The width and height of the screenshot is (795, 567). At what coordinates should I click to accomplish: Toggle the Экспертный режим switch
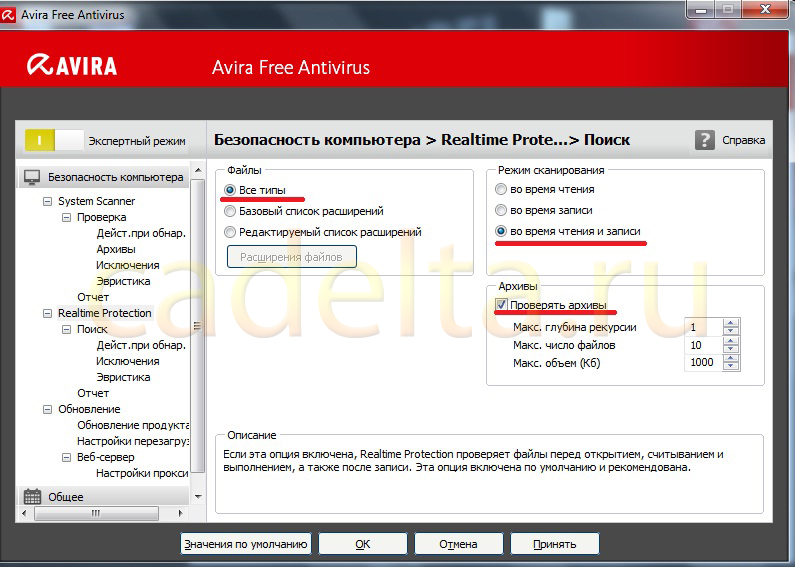coord(54,140)
